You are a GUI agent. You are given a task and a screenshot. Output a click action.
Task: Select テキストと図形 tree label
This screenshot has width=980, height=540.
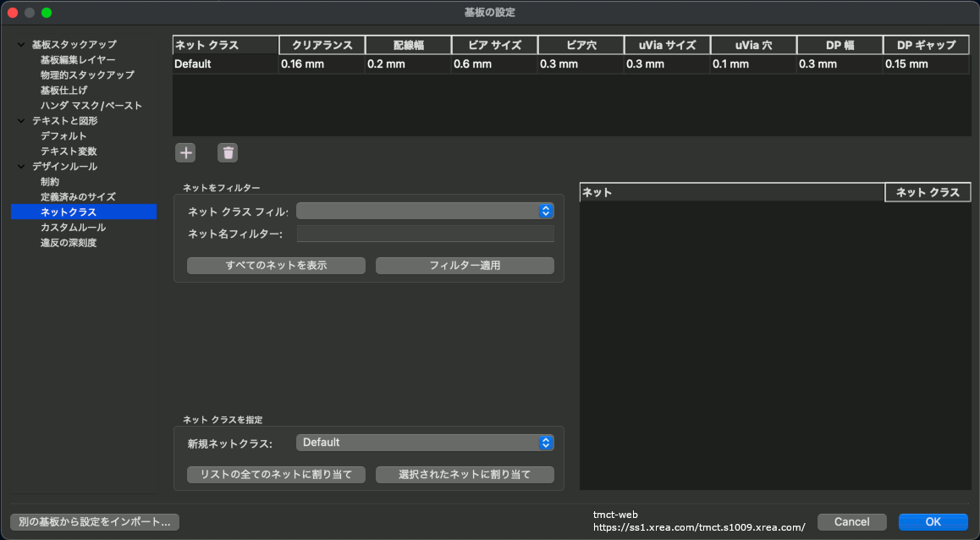point(64,121)
